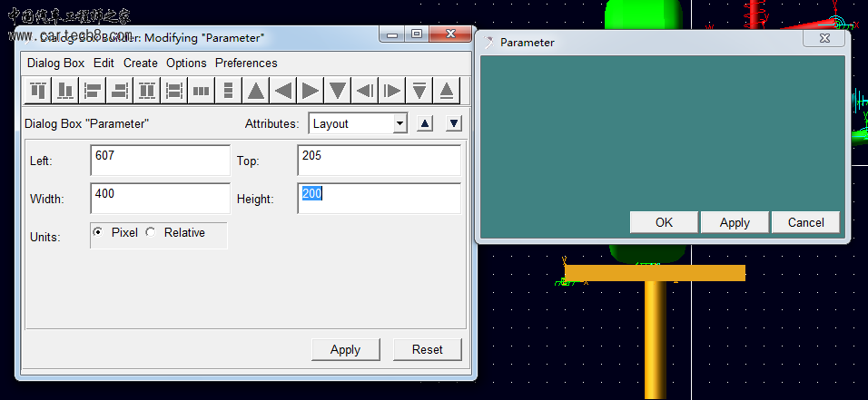Click the plain down triangle toolbar icon
Viewport: 868px width, 400px height.
pyautogui.click(x=337, y=90)
